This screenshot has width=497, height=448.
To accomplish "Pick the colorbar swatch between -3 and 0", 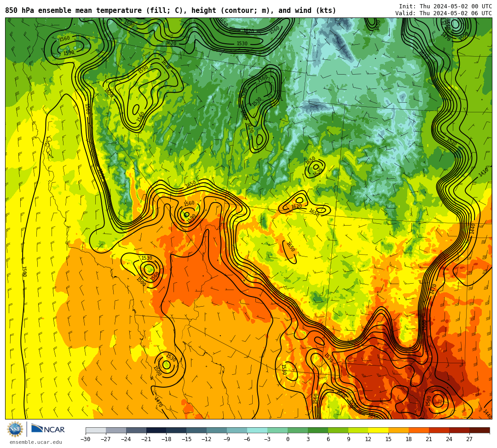I will click(277, 430).
